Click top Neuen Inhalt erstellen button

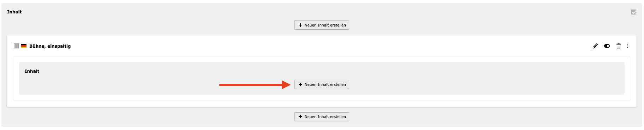tap(322, 25)
